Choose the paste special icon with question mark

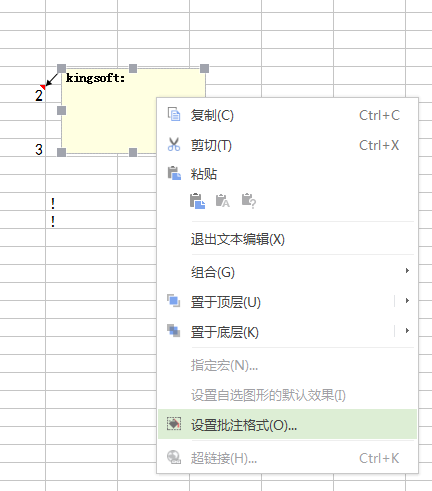[x=249, y=201]
